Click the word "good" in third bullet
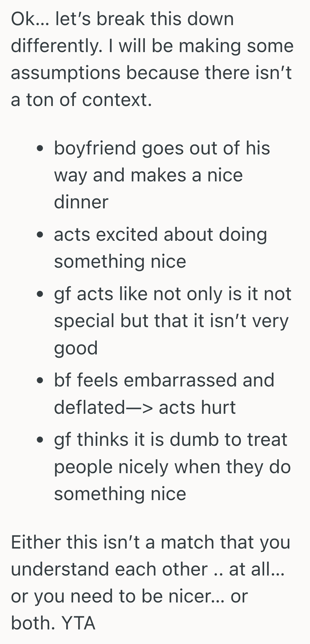The width and height of the screenshot is (310, 644). tap(76, 348)
